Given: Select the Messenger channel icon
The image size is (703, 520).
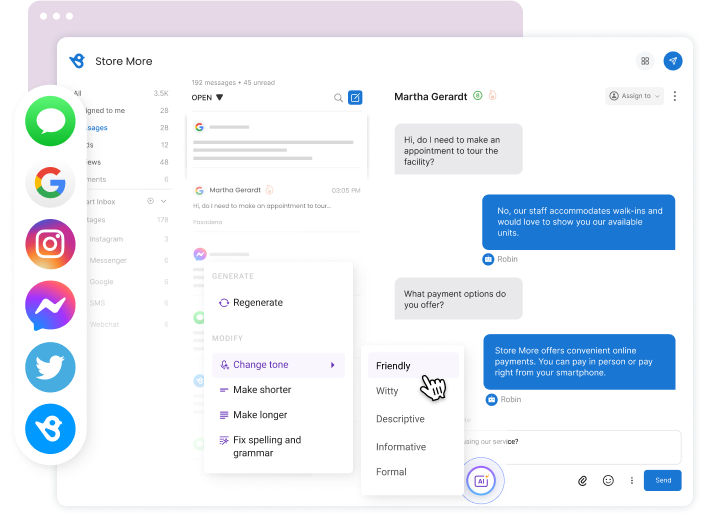Looking at the screenshot, I should pos(50,306).
